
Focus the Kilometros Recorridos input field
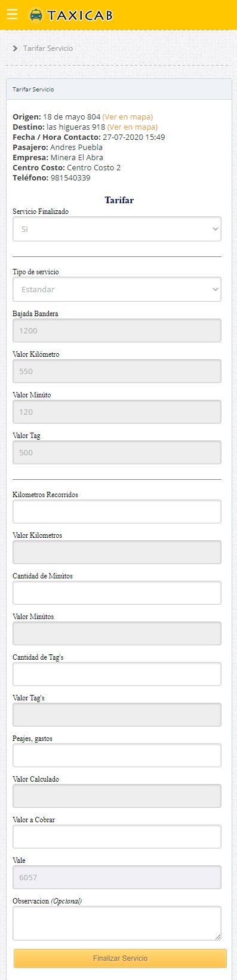[x=117, y=512]
